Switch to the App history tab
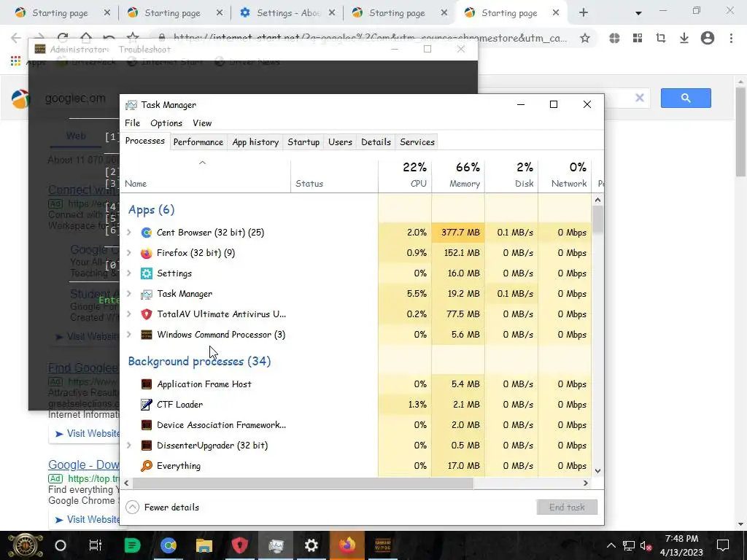Image resolution: width=747 pixels, height=560 pixels. point(255,142)
